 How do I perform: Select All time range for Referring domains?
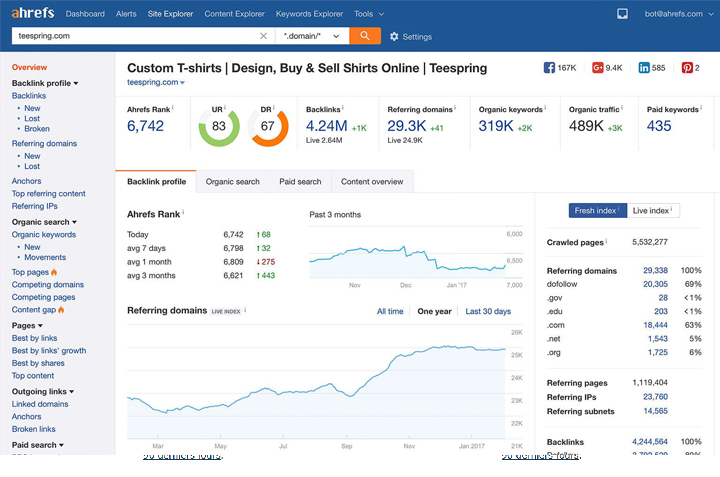(x=390, y=311)
